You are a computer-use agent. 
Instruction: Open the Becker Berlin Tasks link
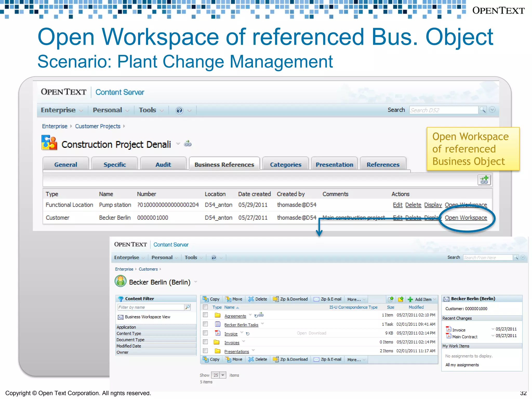[241, 325]
